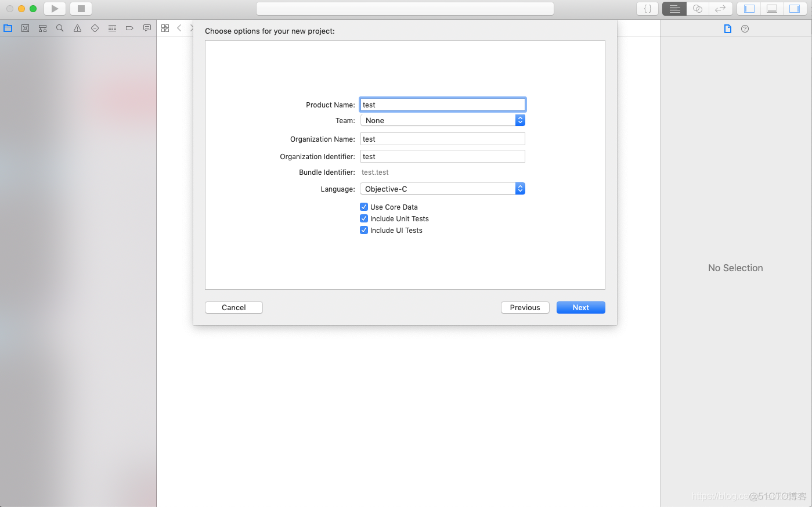Click the Next button
Image resolution: width=812 pixels, height=507 pixels.
point(581,307)
